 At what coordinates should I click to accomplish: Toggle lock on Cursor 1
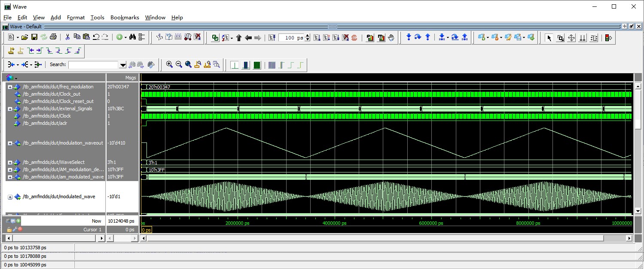tap(9, 230)
